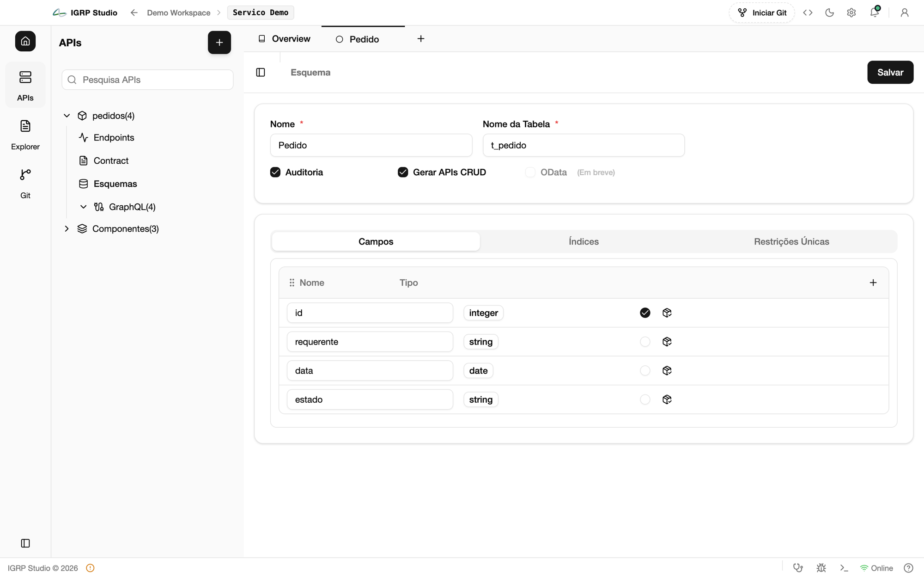Viewport: 924px width, 578px height.
Task: Open the bug debug icon in status bar
Action: coord(821,568)
